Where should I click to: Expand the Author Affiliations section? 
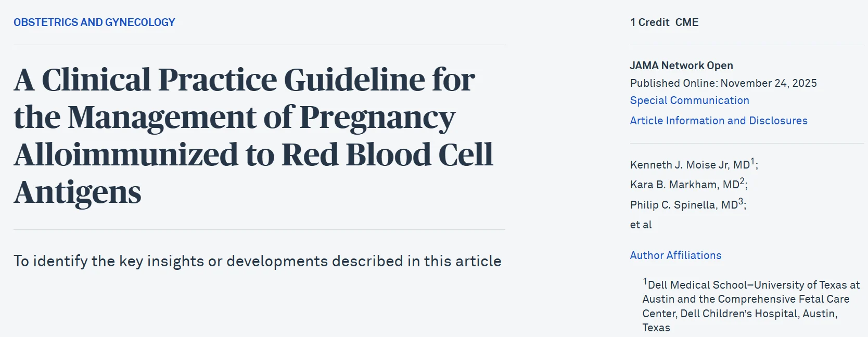coord(675,255)
